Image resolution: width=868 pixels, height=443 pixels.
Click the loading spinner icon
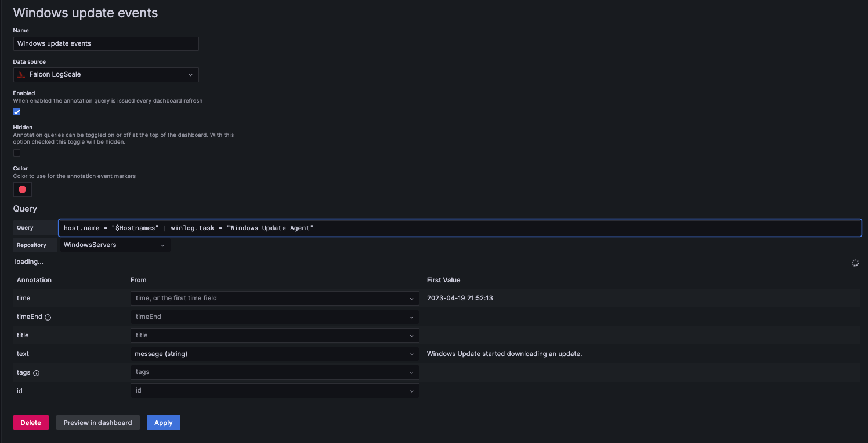point(855,263)
